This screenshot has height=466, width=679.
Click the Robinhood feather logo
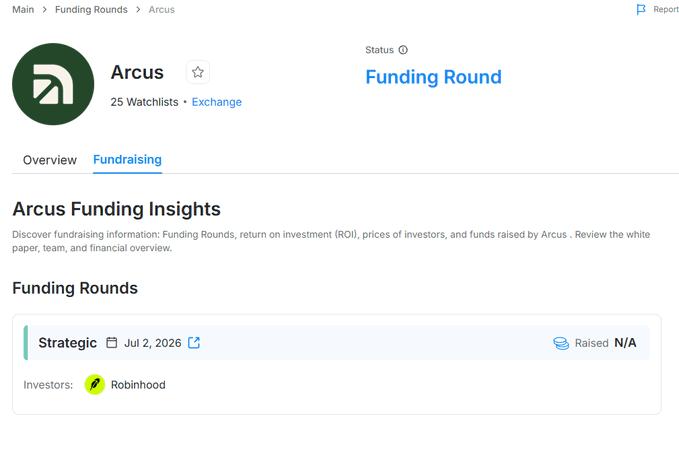pyautogui.click(x=95, y=385)
